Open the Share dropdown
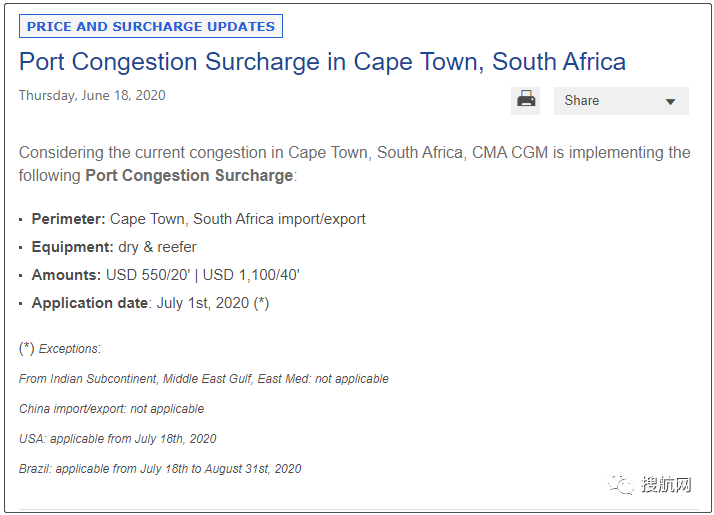This screenshot has width=714, height=515. 670,101
